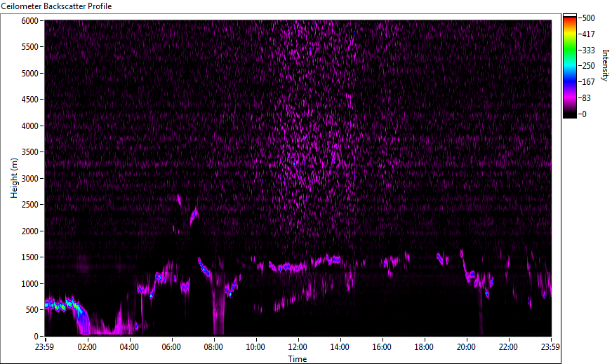The height and width of the screenshot is (364, 612).
Task: Click the 83 value on intensity scale
Action: pyautogui.click(x=586, y=98)
